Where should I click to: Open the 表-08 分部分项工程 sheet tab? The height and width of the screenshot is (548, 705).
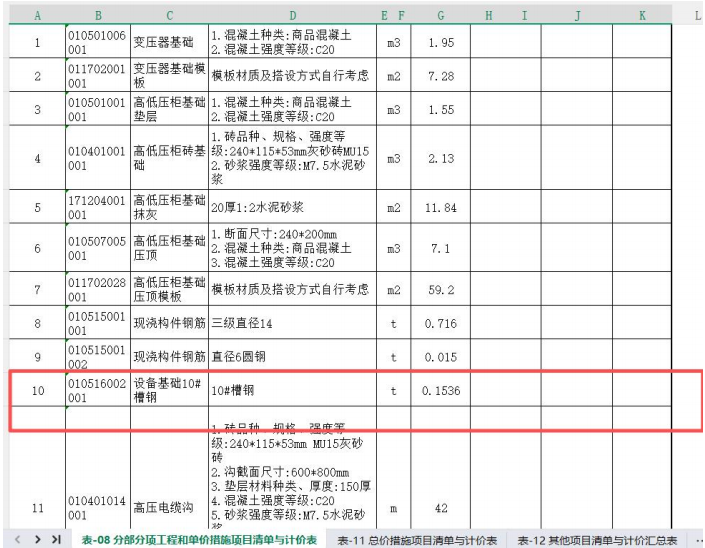[x=198, y=540]
